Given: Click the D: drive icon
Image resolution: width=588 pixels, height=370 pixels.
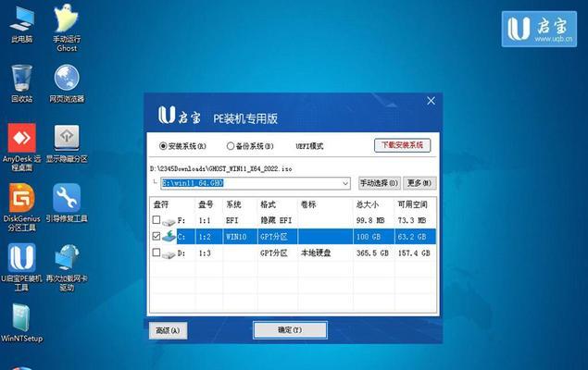Looking at the screenshot, I should [x=169, y=254].
